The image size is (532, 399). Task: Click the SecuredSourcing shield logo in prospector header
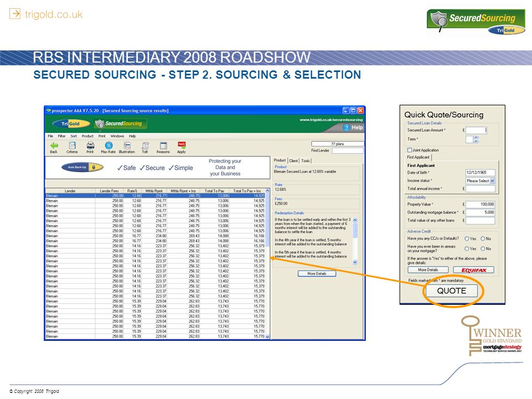[x=120, y=124]
